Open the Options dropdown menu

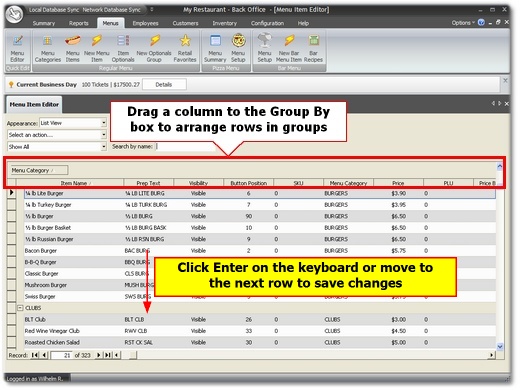point(463,23)
